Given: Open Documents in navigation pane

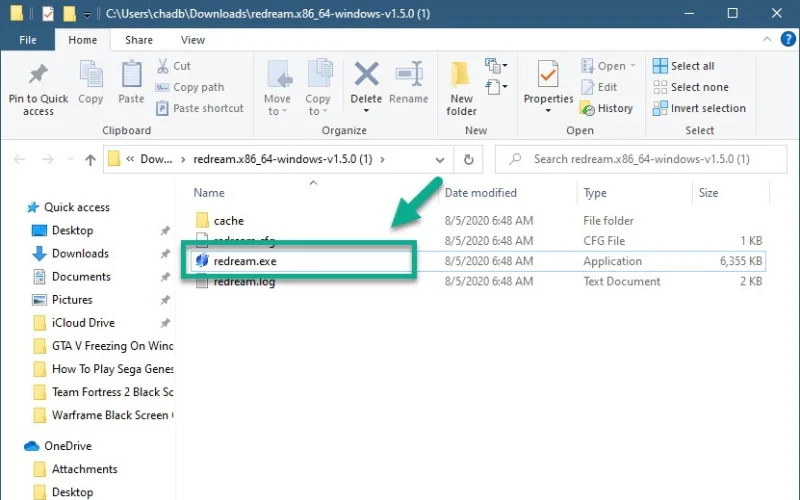Looking at the screenshot, I should [81, 277].
